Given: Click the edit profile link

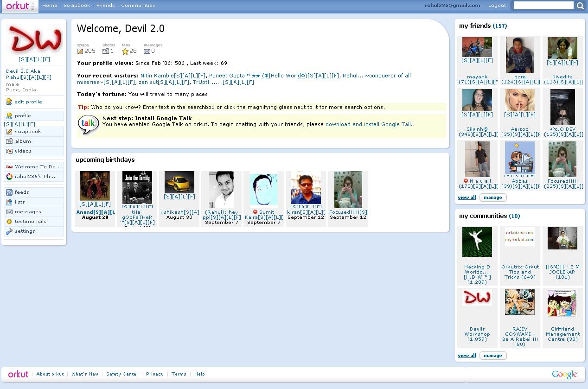Looking at the screenshot, I should (28, 102).
